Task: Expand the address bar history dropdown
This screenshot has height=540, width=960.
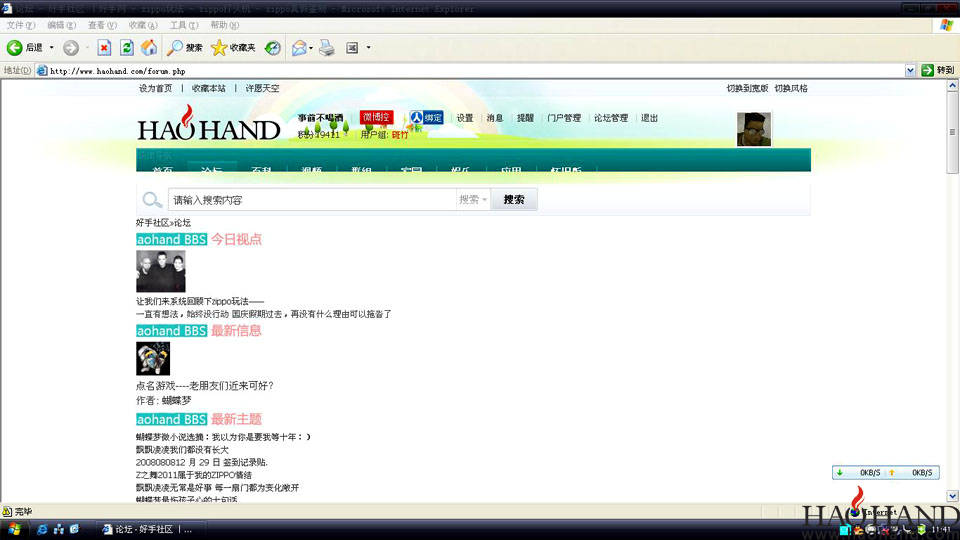Action: point(910,71)
